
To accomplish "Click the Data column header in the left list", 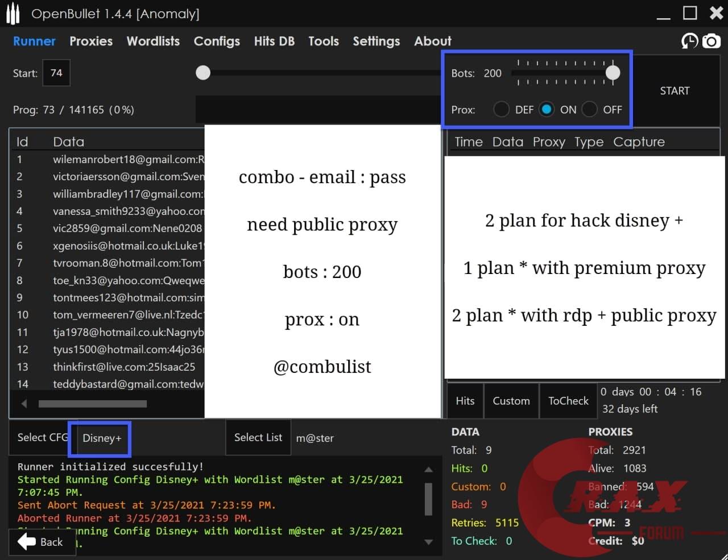I will click(x=68, y=142).
